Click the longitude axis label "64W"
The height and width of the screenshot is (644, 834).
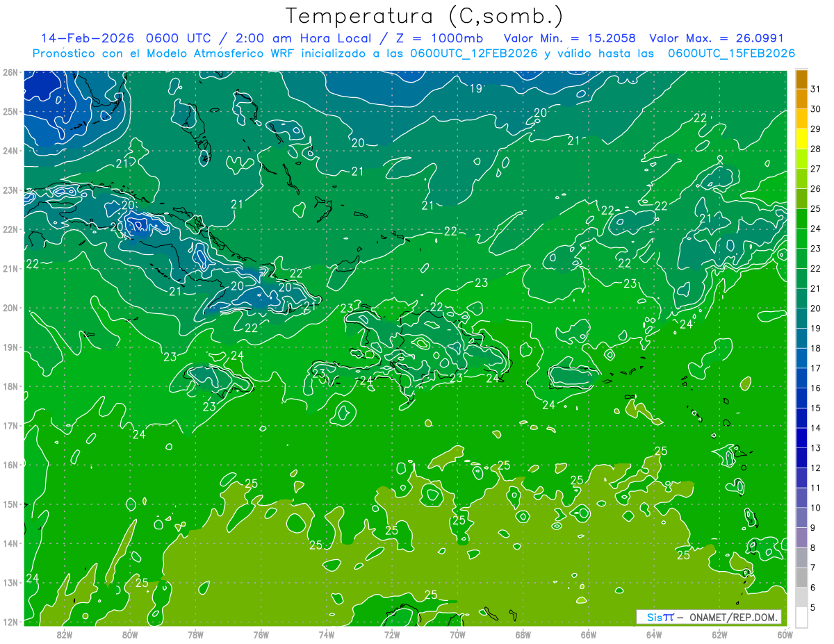coord(654,634)
